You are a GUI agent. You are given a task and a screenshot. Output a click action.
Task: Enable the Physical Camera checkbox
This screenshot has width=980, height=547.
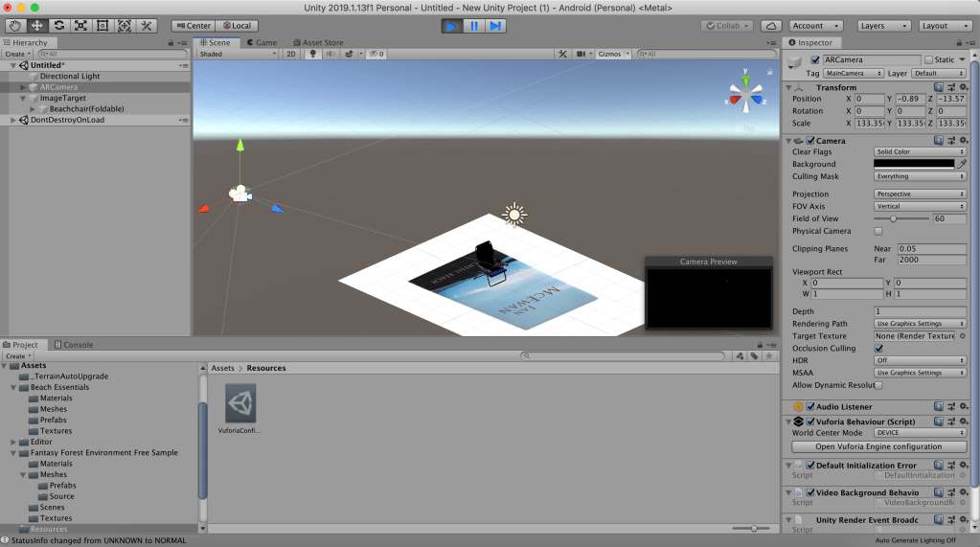(x=878, y=231)
